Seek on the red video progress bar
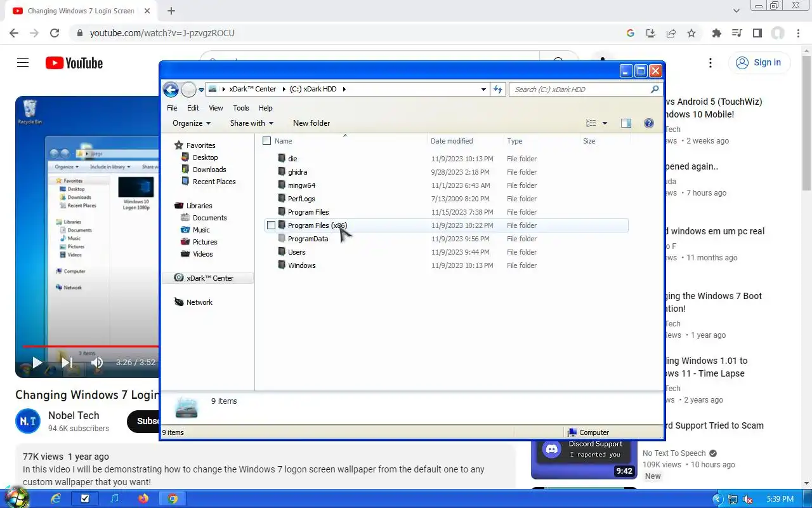This screenshot has width=812, height=508. [89, 347]
